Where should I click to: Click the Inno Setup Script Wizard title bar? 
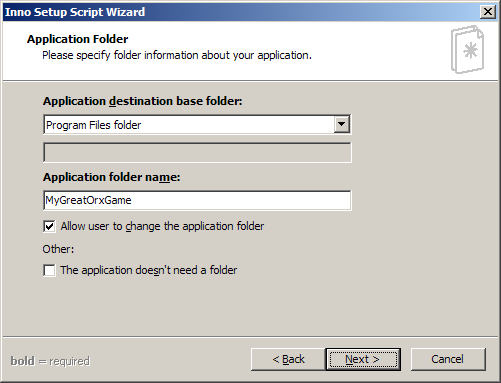pyautogui.click(x=241, y=12)
